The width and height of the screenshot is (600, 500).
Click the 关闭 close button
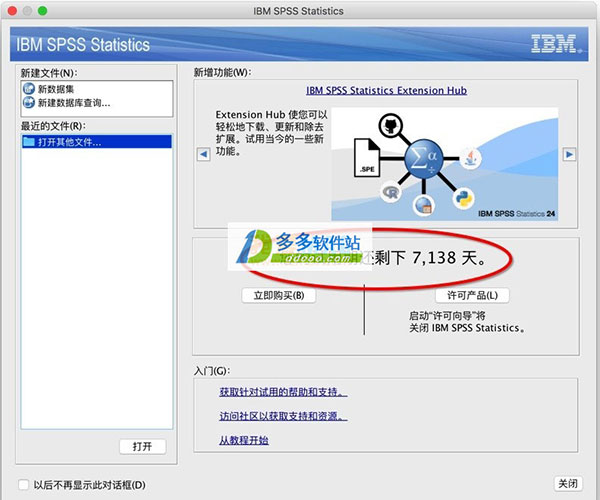(x=568, y=484)
